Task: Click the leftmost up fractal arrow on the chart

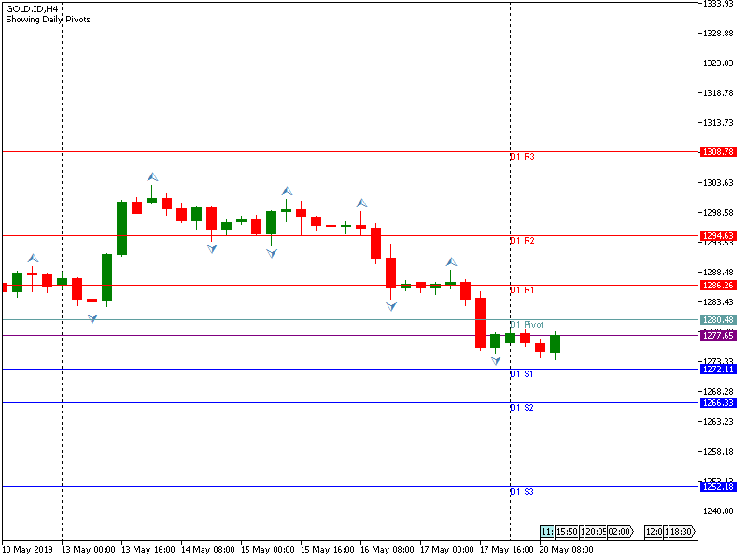Action: pyautogui.click(x=33, y=258)
